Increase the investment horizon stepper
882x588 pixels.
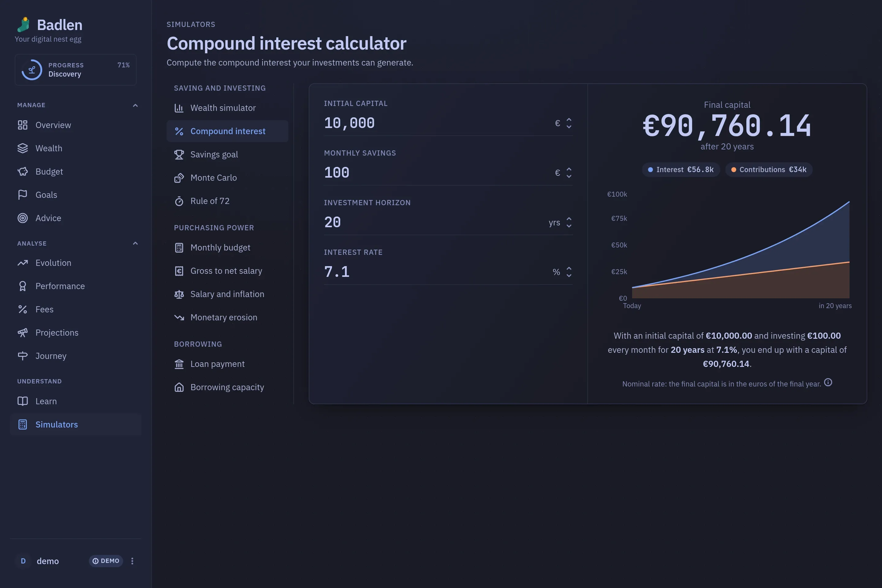[569, 219]
